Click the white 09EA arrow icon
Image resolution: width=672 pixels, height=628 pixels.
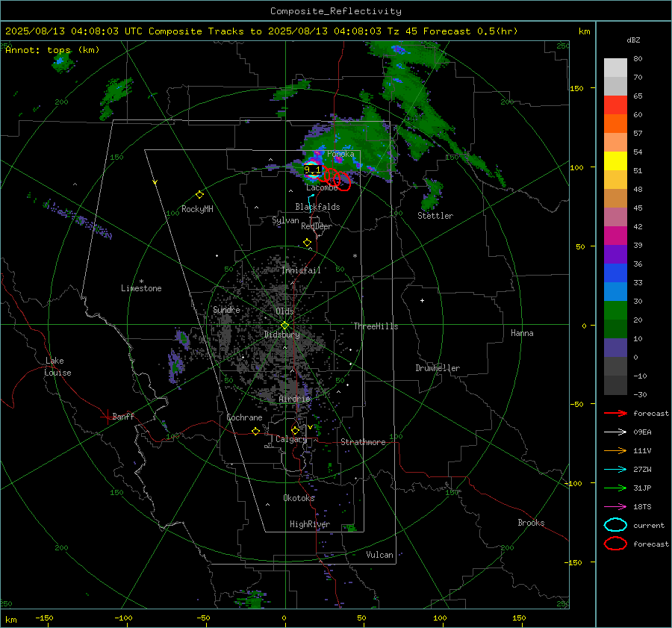(x=615, y=432)
